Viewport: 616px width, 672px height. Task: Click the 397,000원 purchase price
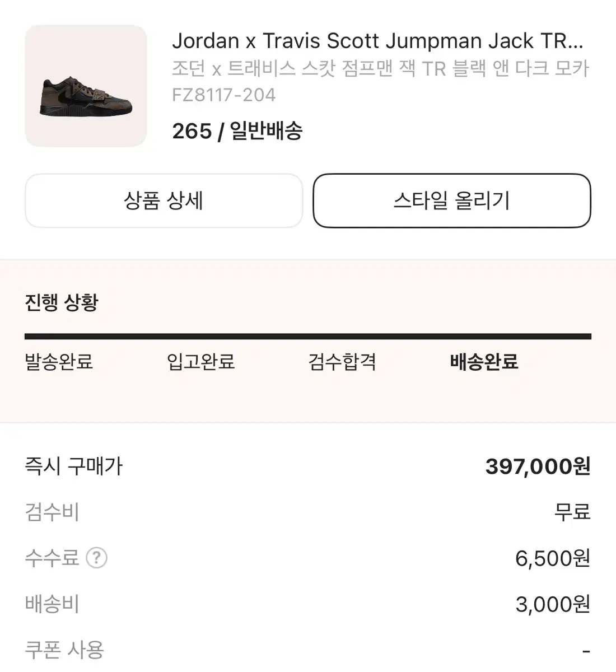coord(538,466)
